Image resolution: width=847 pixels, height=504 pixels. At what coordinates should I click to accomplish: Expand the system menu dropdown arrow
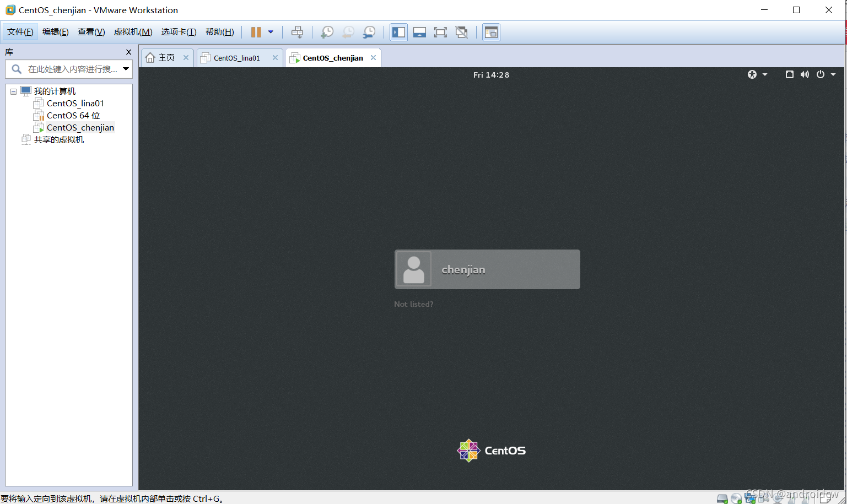click(x=833, y=74)
